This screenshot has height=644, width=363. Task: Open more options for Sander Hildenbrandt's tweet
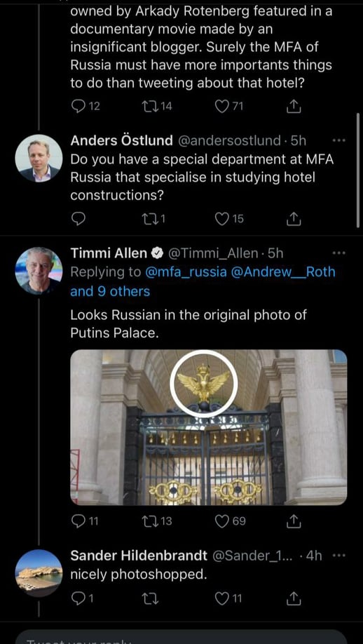pos(338,556)
